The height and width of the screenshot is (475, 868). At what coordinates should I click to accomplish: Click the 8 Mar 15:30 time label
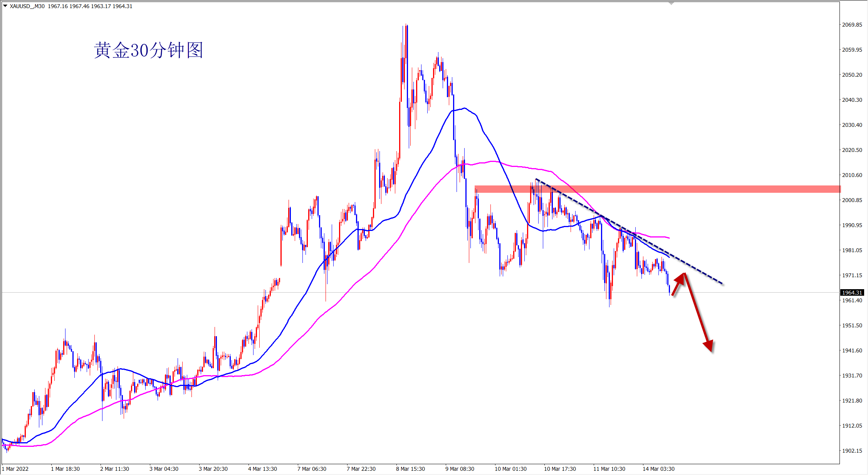410,469
